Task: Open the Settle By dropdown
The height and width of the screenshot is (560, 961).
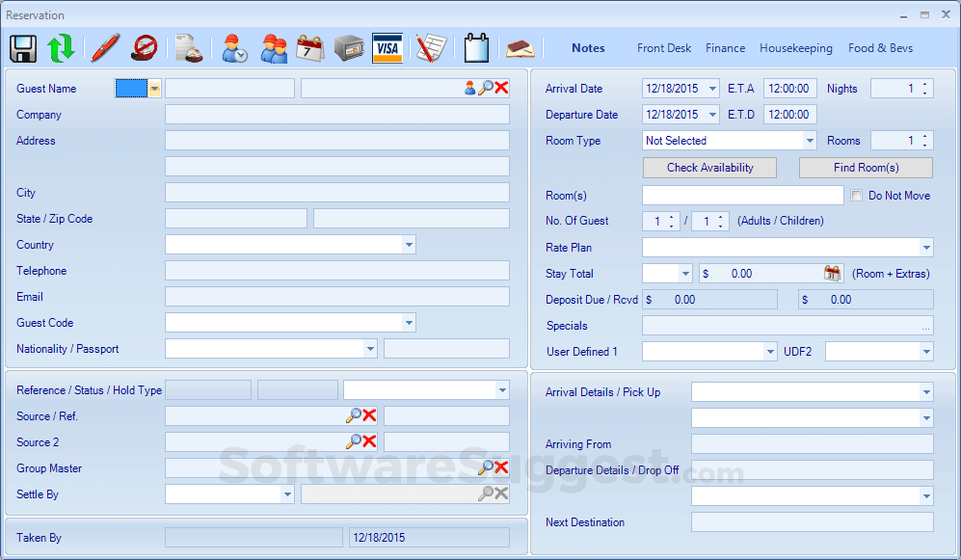Action: tap(287, 493)
